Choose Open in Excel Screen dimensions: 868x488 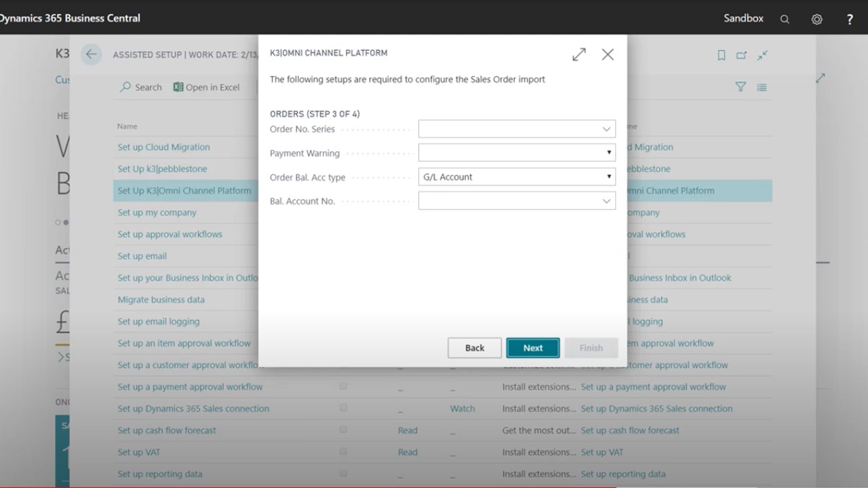(x=206, y=87)
